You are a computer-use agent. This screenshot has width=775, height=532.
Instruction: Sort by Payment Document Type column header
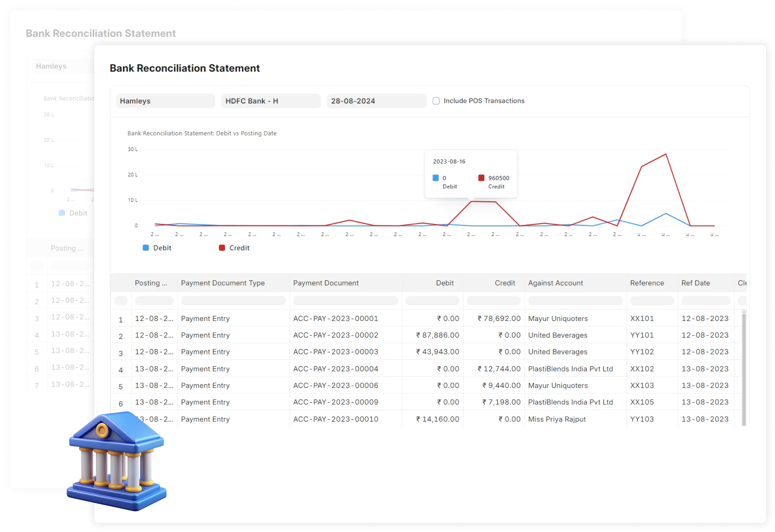pos(223,283)
